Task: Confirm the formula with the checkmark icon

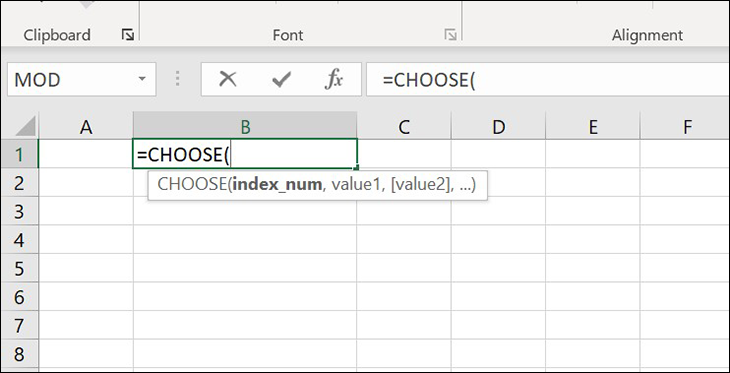Action: [281, 80]
